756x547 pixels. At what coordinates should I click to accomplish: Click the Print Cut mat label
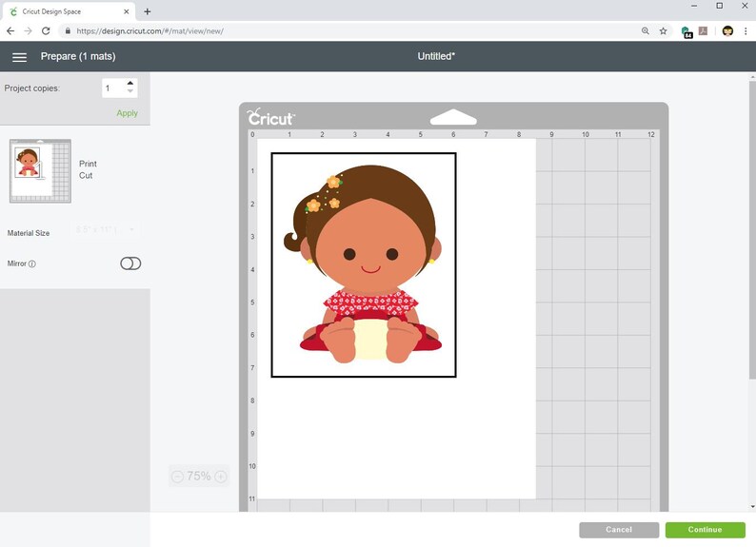point(88,169)
